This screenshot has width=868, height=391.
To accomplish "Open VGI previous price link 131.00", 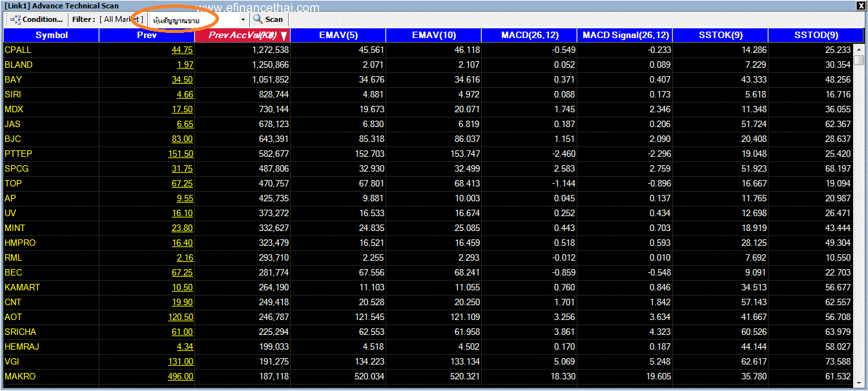I will [x=180, y=361].
